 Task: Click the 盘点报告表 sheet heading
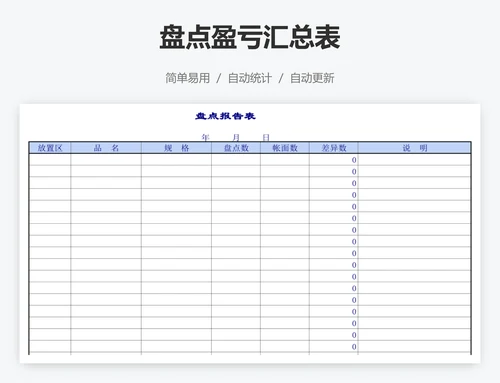click(x=225, y=116)
